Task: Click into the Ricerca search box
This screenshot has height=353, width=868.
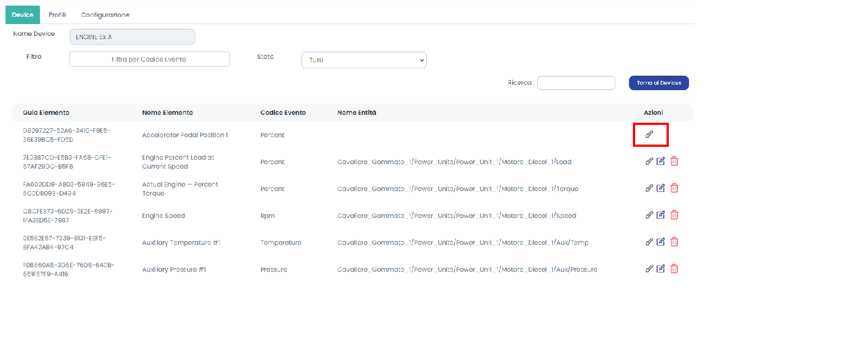Action: coord(576,83)
